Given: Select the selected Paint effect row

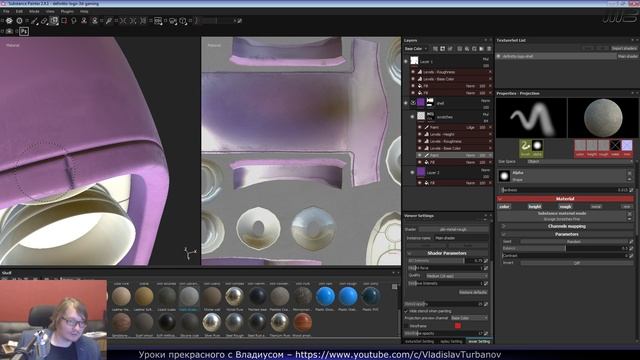Looking at the screenshot, I should click(x=454, y=156).
